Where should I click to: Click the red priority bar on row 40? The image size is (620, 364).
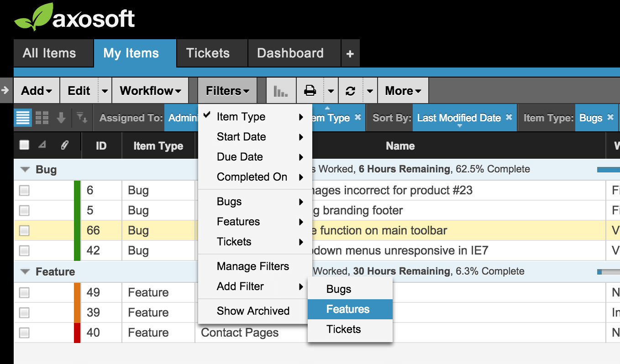click(77, 333)
